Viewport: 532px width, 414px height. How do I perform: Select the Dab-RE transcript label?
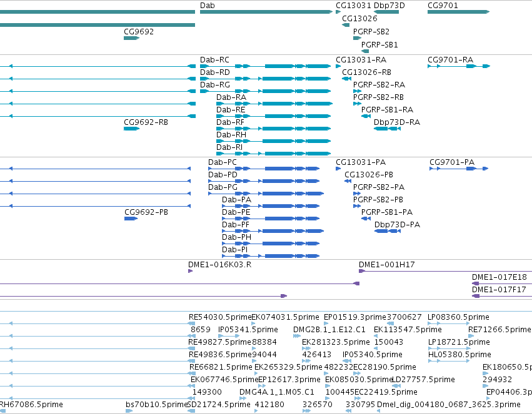tap(231, 110)
